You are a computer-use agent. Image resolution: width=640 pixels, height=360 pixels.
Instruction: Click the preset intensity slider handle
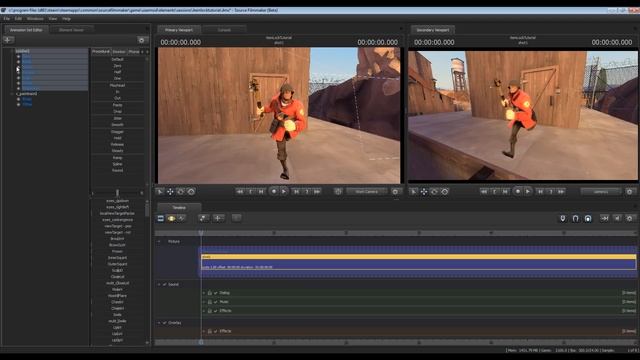(x=118, y=193)
